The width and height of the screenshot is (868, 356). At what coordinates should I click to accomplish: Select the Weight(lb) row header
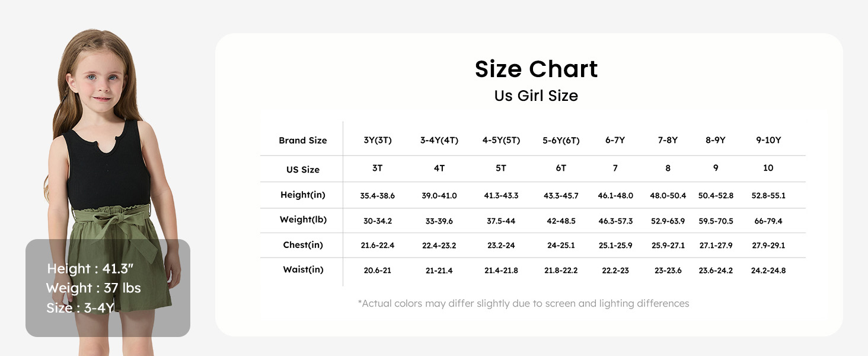pos(303,220)
